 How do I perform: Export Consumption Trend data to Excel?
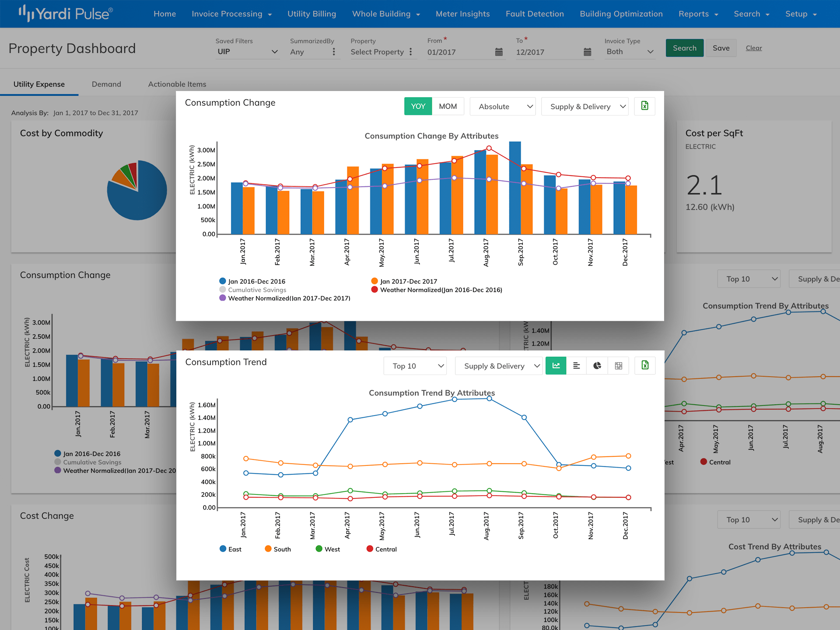coord(644,365)
